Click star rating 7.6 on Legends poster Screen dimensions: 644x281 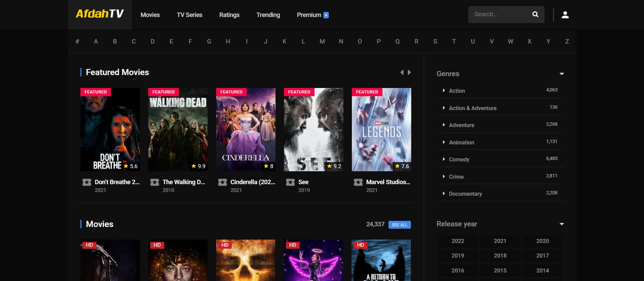[x=402, y=166]
